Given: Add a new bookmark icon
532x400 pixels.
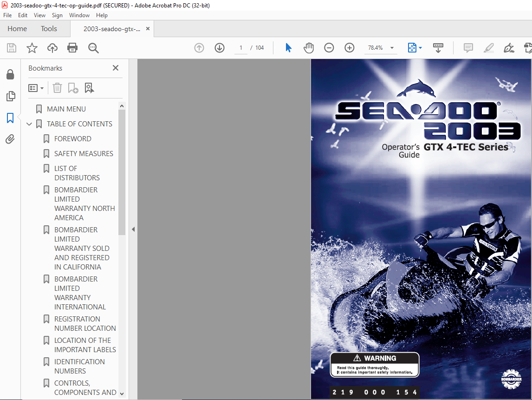Looking at the screenshot, I should [73, 88].
